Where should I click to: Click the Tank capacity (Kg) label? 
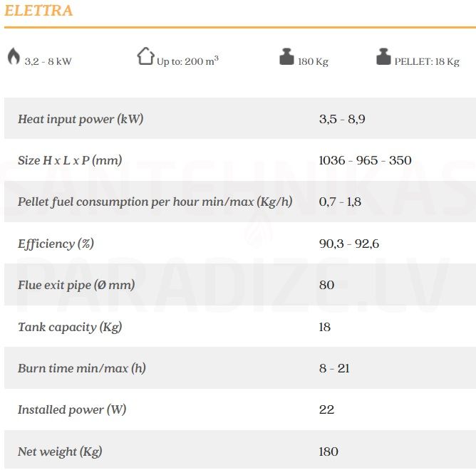70,327
